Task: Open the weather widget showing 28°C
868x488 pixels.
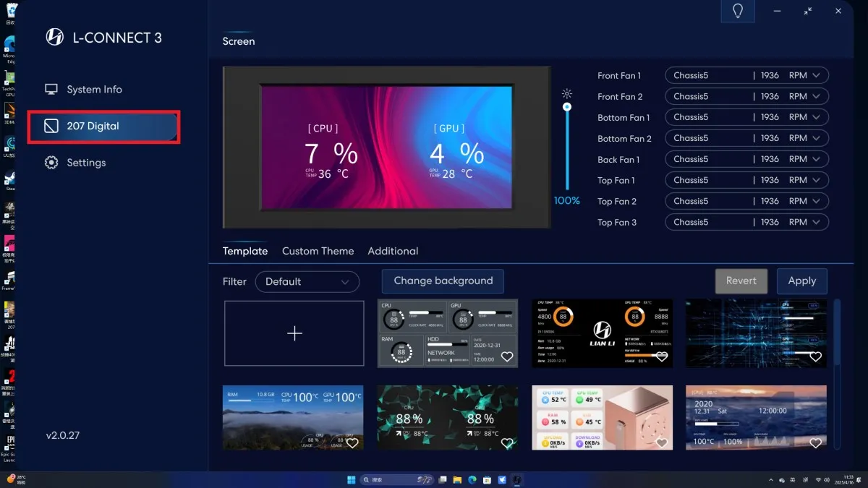Action: pyautogui.click(x=16, y=479)
